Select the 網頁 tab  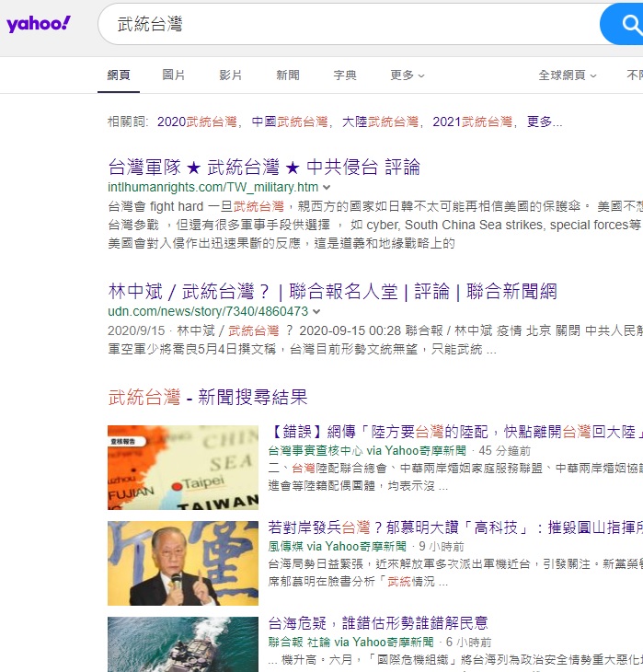click(x=119, y=75)
